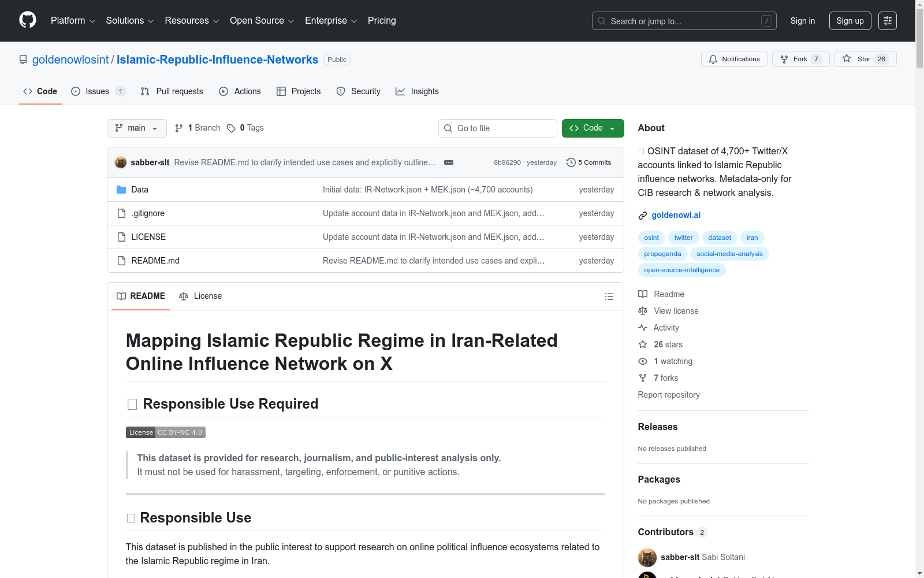Open the Data folder

[x=140, y=190]
